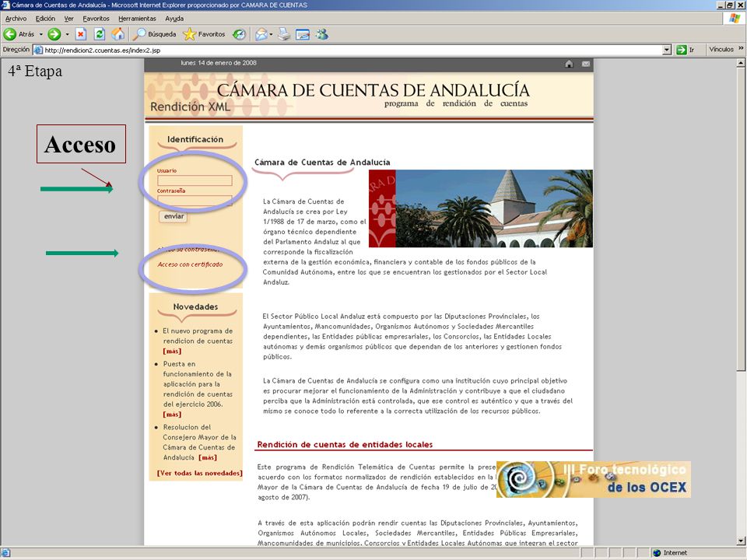Open dropdown next to Atrás button
The width and height of the screenshot is (747, 560).
coord(41,34)
